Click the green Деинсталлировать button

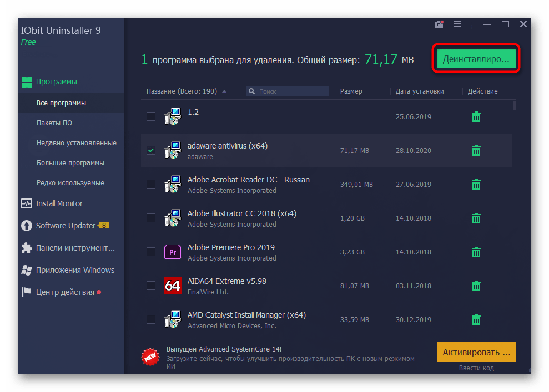coord(476,59)
